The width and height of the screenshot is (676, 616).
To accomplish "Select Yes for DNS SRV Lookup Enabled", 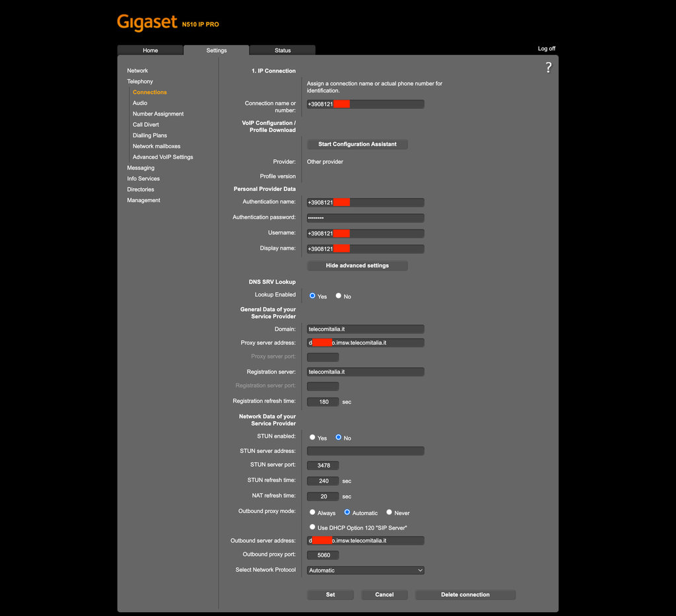I will [x=312, y=296].
